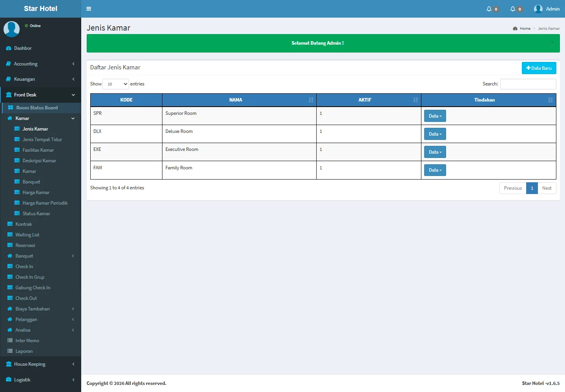Click the Home breadcrumb link
The height and width of the screenshot is (392, 565).
click(525, 29)
